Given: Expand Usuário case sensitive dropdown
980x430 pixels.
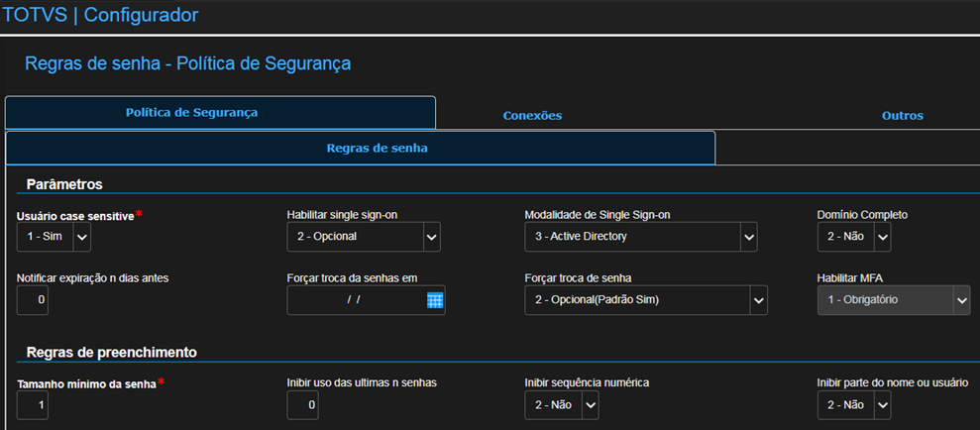Looking at the screenshot, I should (x=81, y=237).
